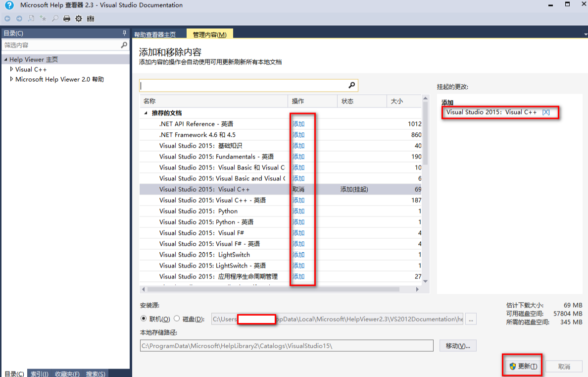Click the magnifier in content search box

[352, 85]
